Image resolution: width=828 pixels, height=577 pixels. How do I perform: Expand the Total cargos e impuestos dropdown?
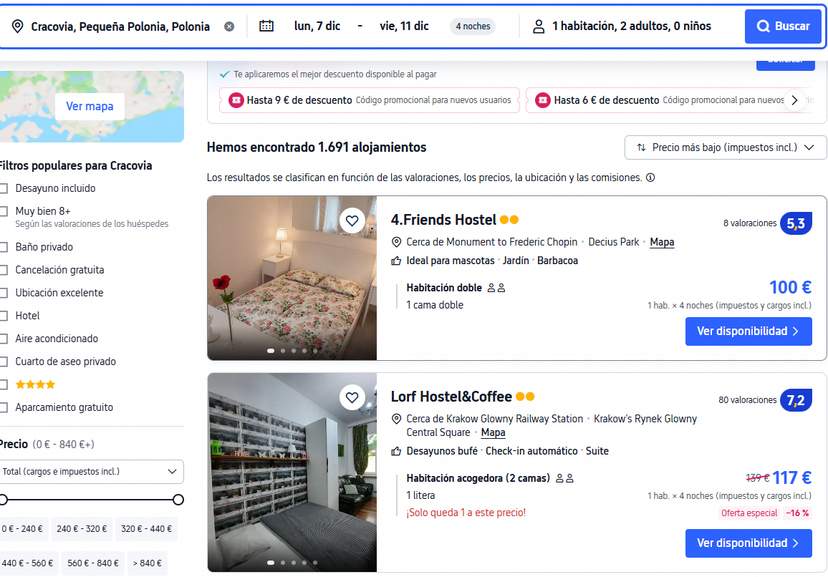(x=91, y=471)
